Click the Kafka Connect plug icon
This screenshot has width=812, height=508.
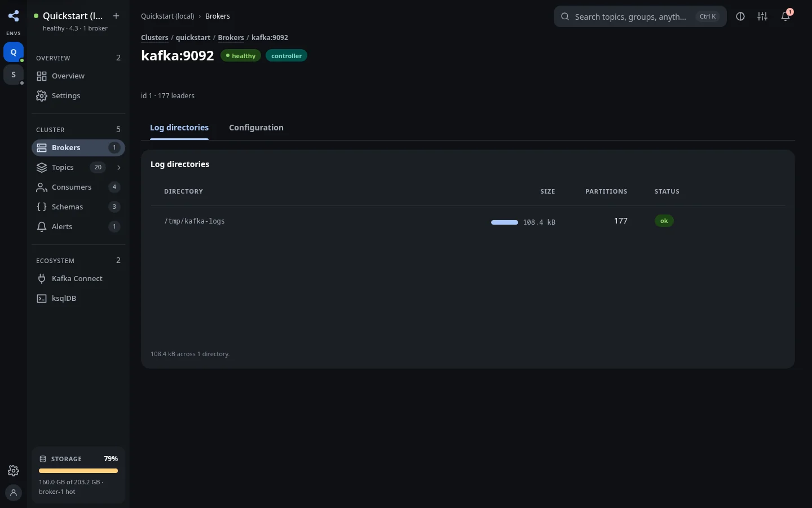(x=42, y=279)
